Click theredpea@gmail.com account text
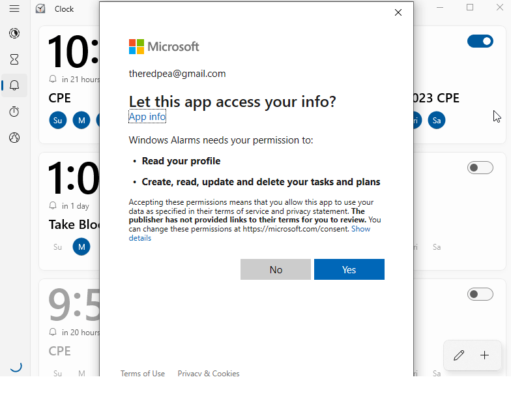 [x=177, y=74]
